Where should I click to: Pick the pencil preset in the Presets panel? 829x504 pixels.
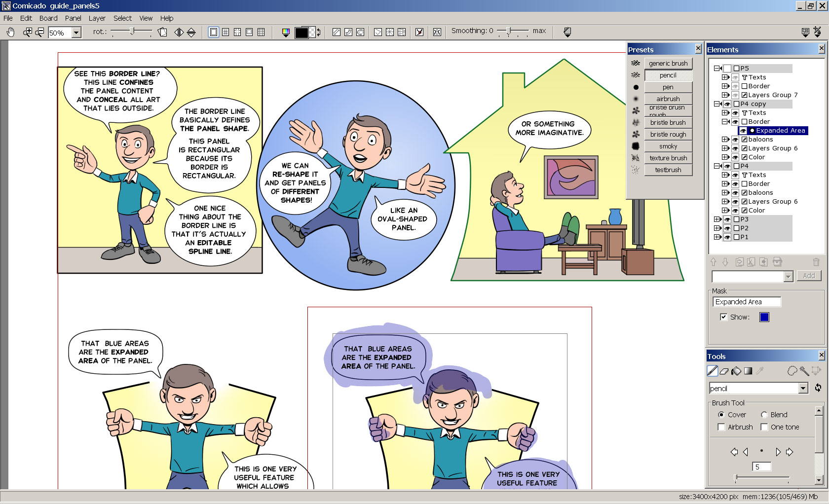(x=668, y=75)
